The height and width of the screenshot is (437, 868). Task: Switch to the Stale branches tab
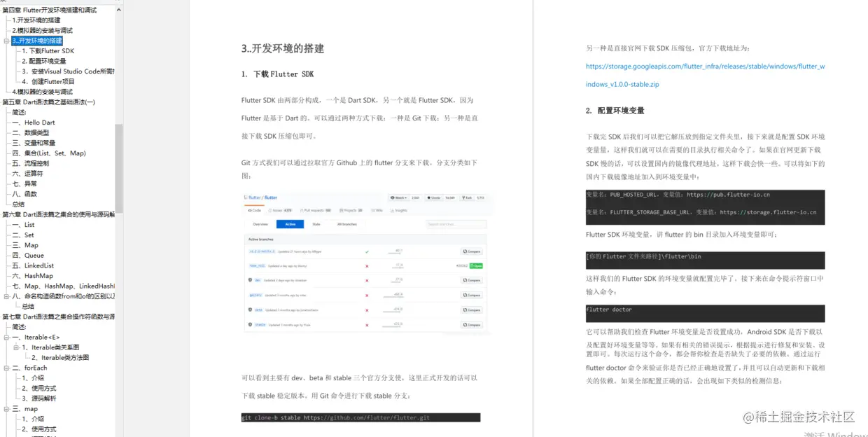point(316,223)
